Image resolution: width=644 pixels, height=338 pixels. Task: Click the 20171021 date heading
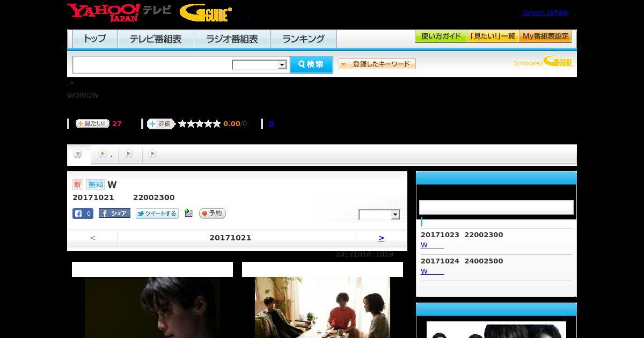(x=230, y=238)
